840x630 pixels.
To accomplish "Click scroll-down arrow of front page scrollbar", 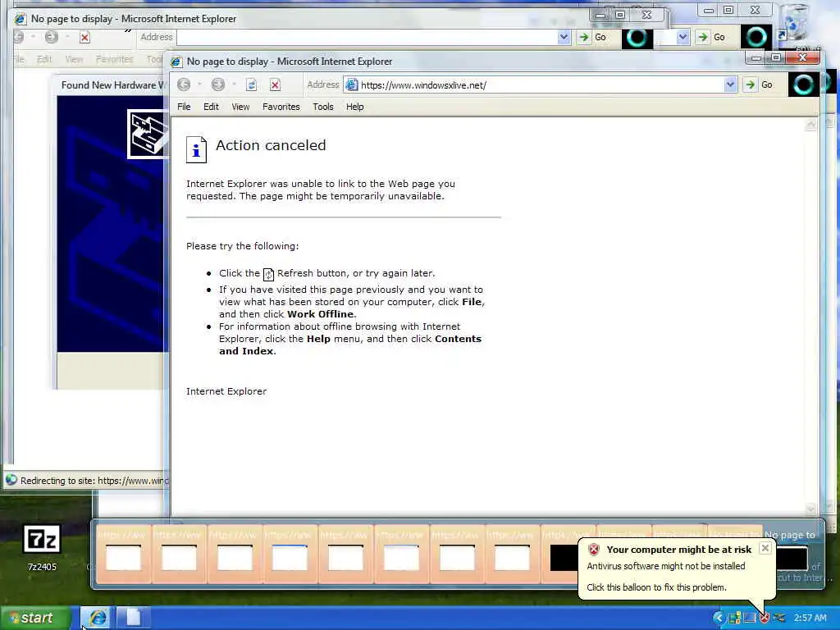I will click(810, 509).
